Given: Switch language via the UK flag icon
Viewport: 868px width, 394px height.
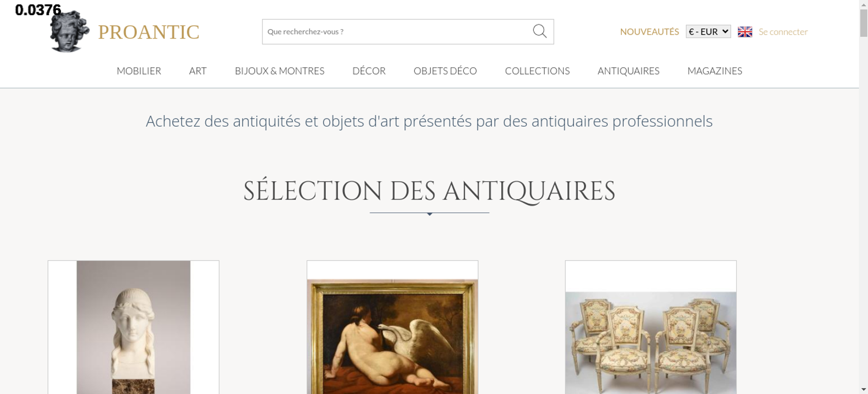Looking at the screenshot, I should (x=745, y=32).
